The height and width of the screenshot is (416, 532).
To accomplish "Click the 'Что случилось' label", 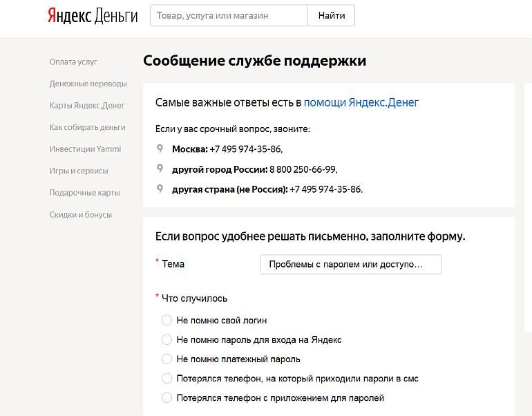I will tap(194, 299).
